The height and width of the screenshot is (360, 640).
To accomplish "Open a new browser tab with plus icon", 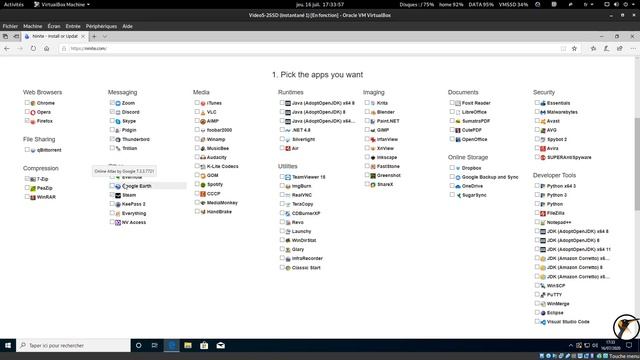I will pos(94,36).
